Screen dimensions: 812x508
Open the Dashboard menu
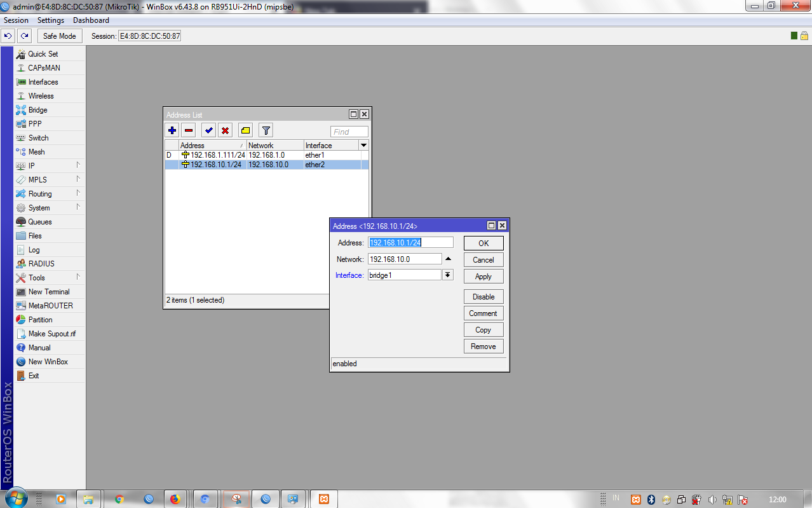pos(91,20)
